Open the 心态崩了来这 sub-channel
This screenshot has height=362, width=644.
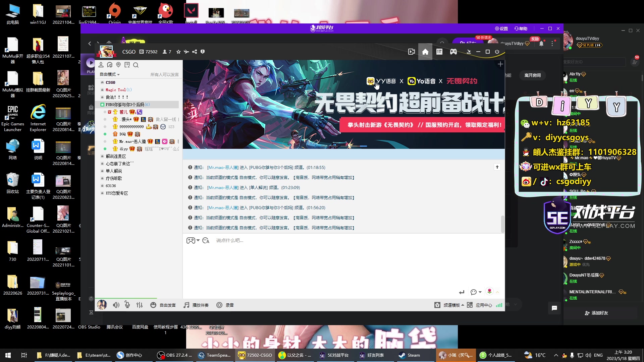[119, 164]
